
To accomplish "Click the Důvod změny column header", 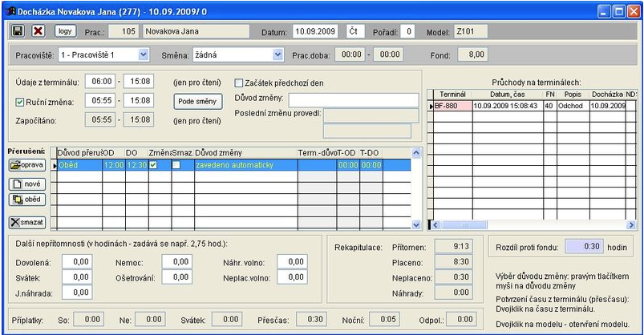I will [x=246, y=153].
